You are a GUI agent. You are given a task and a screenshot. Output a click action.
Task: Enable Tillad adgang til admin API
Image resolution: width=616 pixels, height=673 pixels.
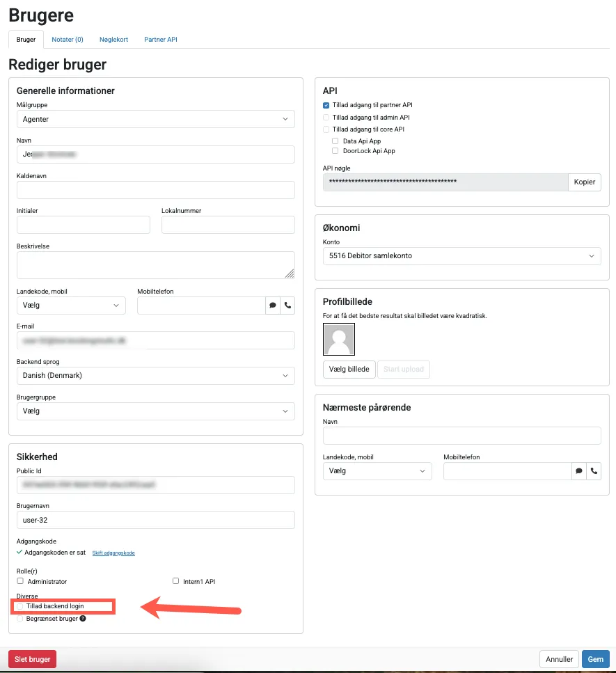point(325,118)
